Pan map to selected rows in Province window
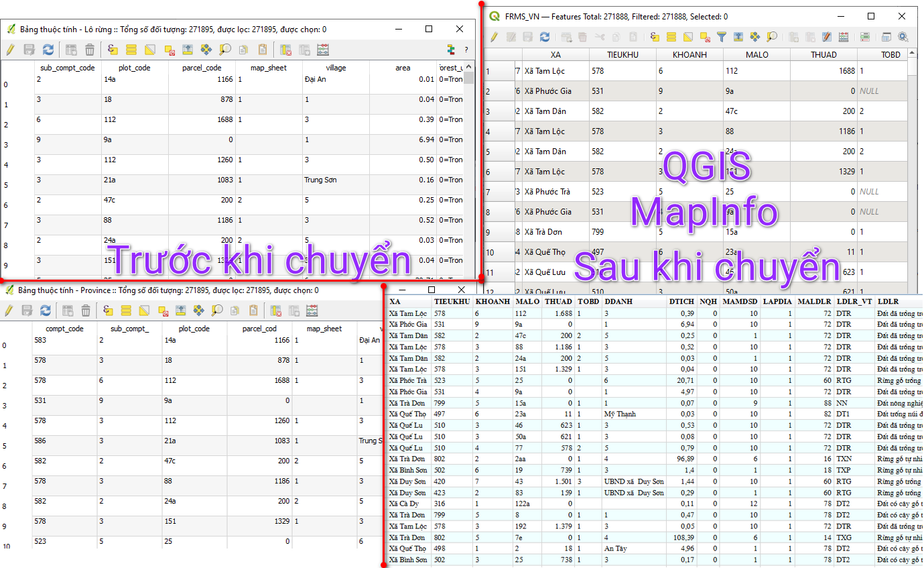The image size is (924, 568). click(x=198, y=310)
